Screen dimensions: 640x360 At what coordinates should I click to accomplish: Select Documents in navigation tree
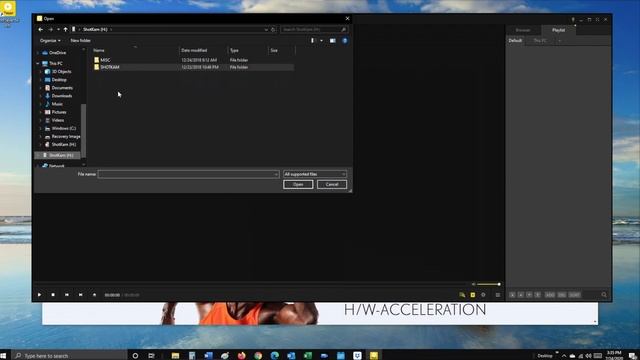coord(62,88)
